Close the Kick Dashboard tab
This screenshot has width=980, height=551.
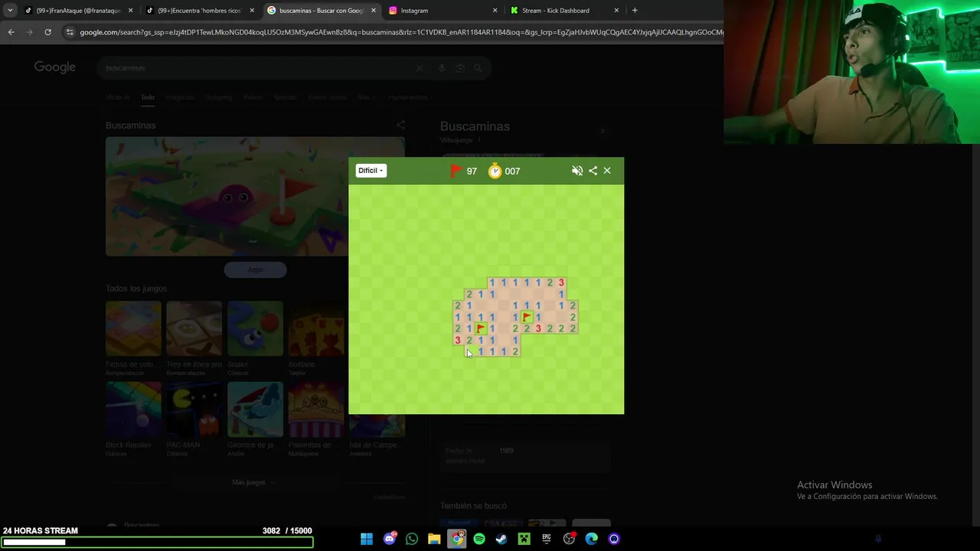coord(616,11)
